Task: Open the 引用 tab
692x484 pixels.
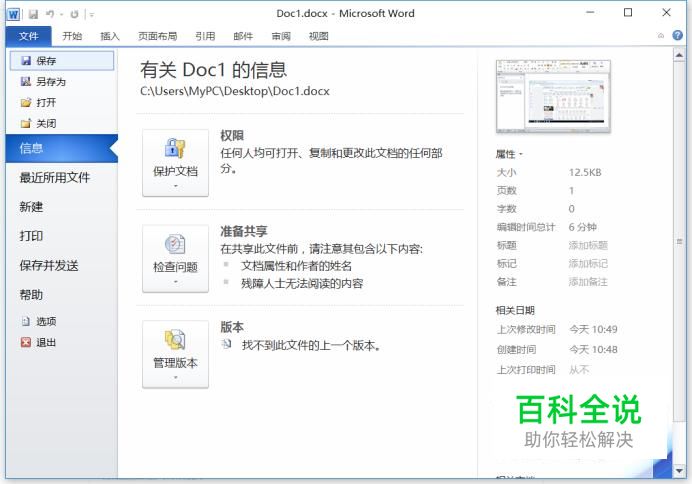Action: click(205, 36)
